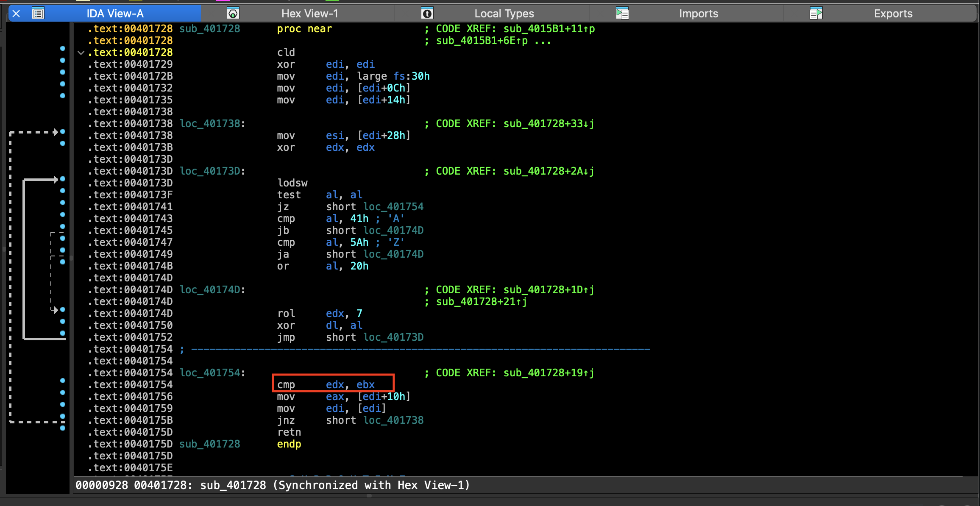The height and width of the screenshot is (506, 980).
Task: Select the endp keyword of sub_401728
Action: coord(289,444)
